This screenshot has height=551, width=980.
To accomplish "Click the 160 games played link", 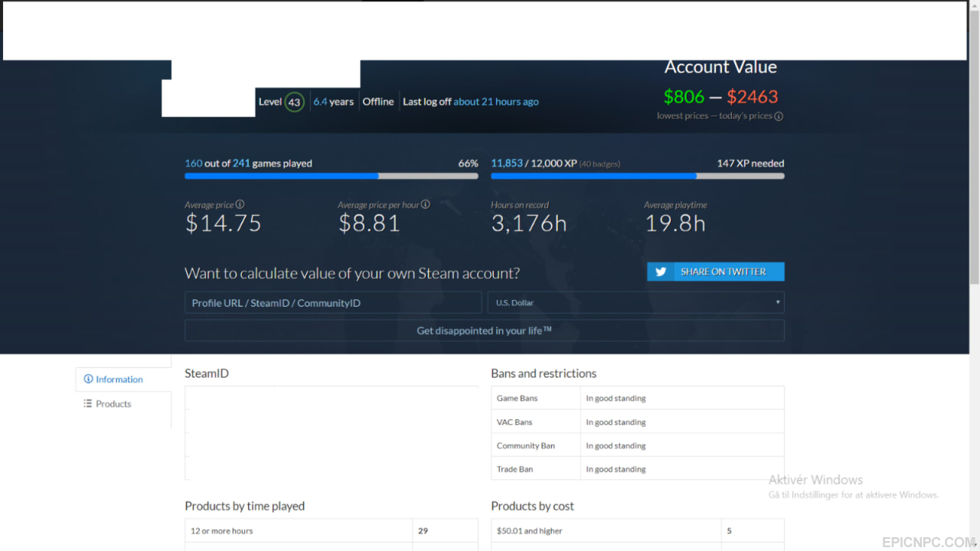I will (x=193, y=163).
